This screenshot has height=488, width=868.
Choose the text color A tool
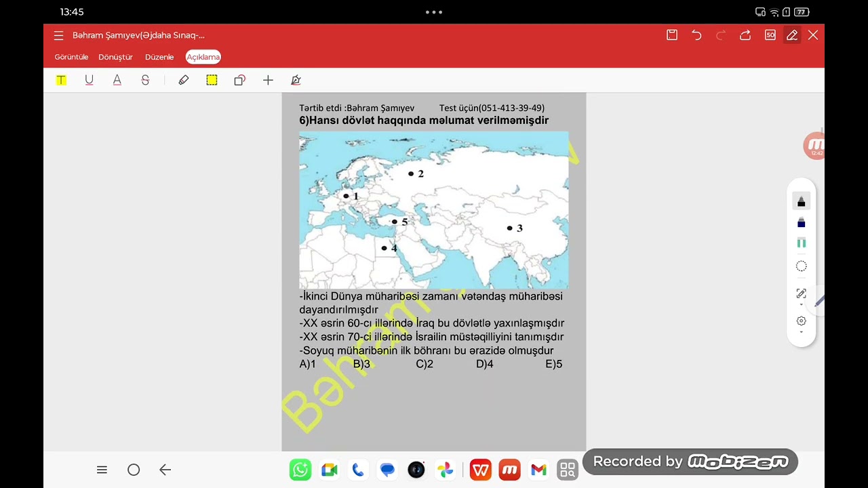[x=117, y=80]
